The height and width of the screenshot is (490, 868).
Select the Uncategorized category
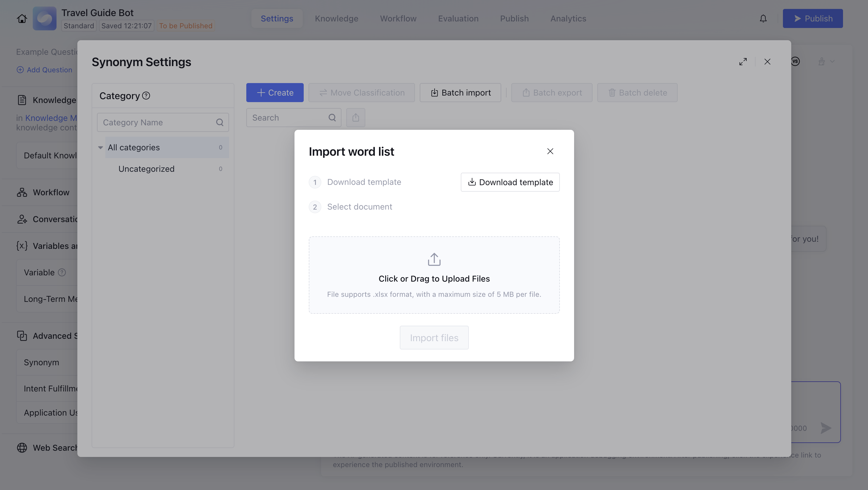click(x=147, y=169)
